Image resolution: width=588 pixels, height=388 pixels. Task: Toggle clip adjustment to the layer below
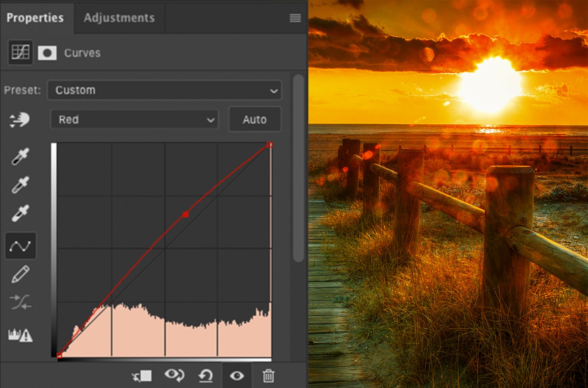pyautogui.click(x=142, y=375)
